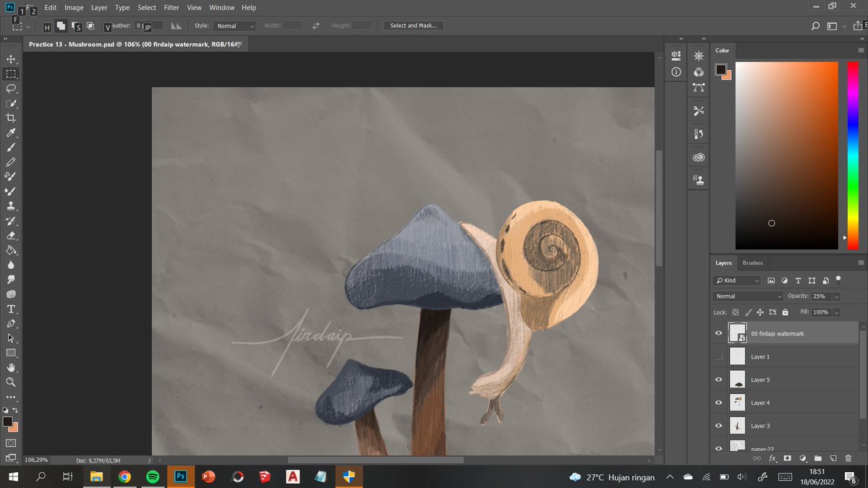Open Spotify from the taskbar
Image resolution: width=868 pixels, height=488 pixels.
coord(153,477)
